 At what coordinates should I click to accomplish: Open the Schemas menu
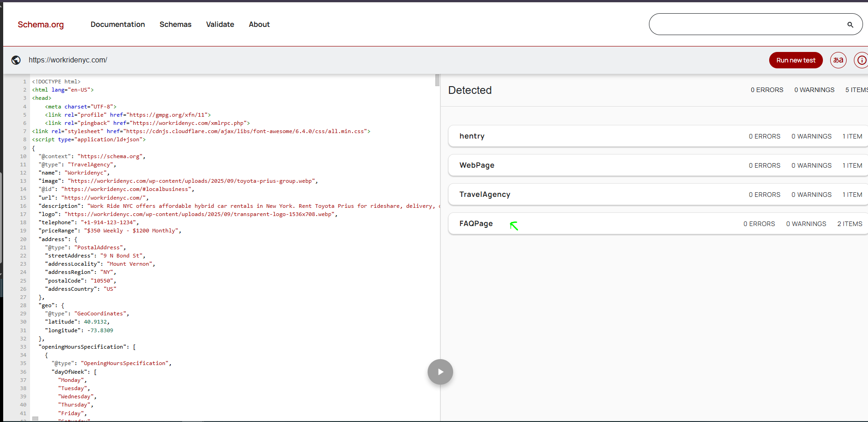[x=175, y=25]
